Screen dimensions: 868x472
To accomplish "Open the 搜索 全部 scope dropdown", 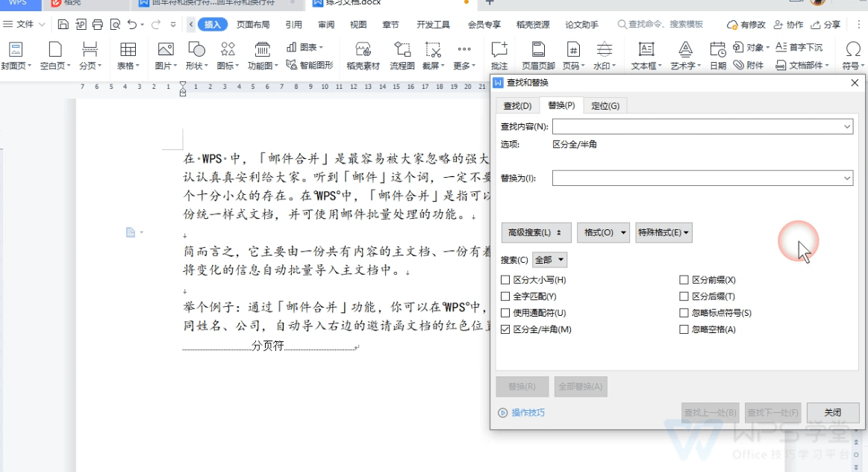I will tap(550, 260).
